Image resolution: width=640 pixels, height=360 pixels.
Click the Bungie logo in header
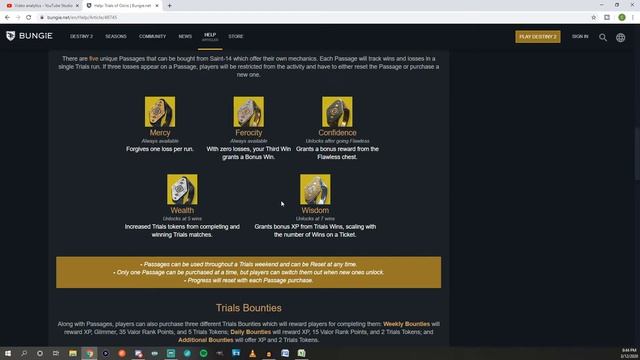(29, 36)
